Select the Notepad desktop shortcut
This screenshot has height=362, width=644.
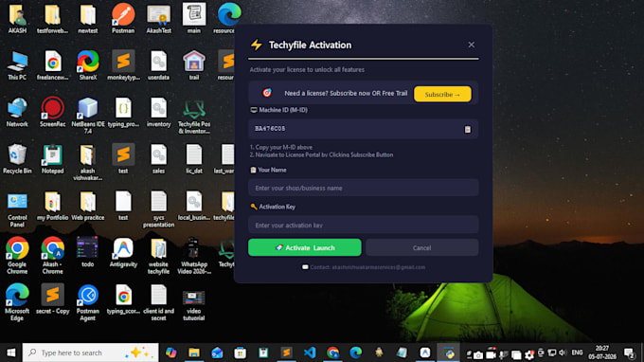tap(53, 159)
